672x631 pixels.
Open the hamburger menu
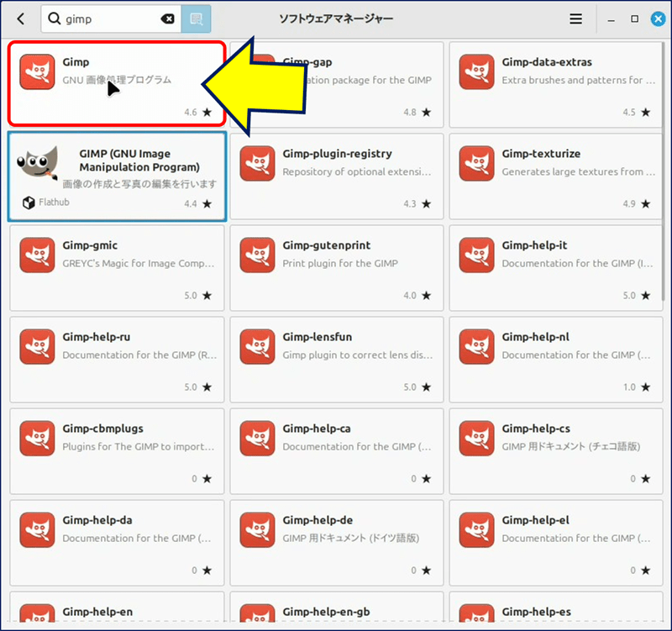pos(575,18)
